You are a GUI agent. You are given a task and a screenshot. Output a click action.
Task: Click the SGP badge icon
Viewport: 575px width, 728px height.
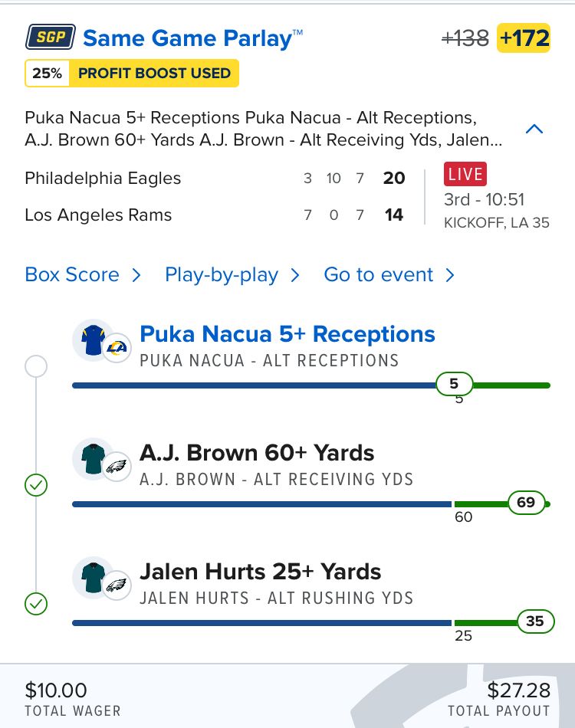pyautogui.click(x=50, y=37)
